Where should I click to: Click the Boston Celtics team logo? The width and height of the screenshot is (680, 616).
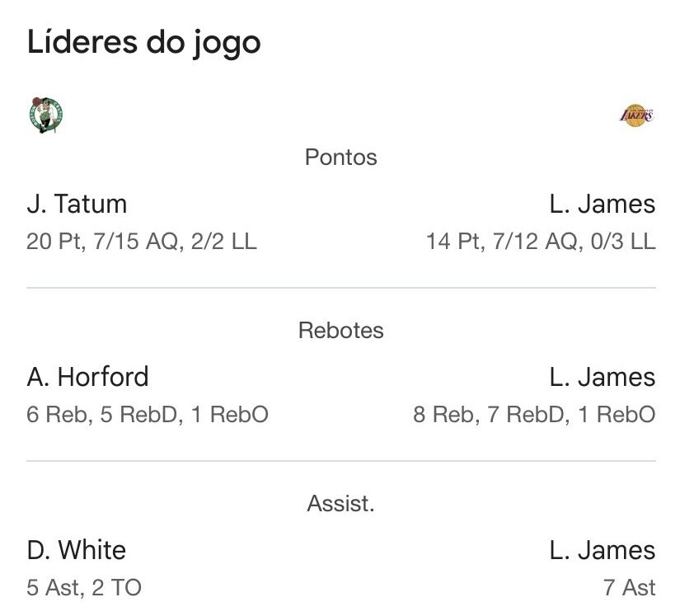click(45, 115)
